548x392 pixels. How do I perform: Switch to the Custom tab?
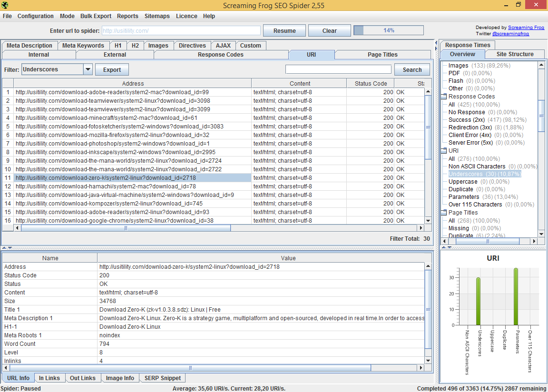point(251,45)
